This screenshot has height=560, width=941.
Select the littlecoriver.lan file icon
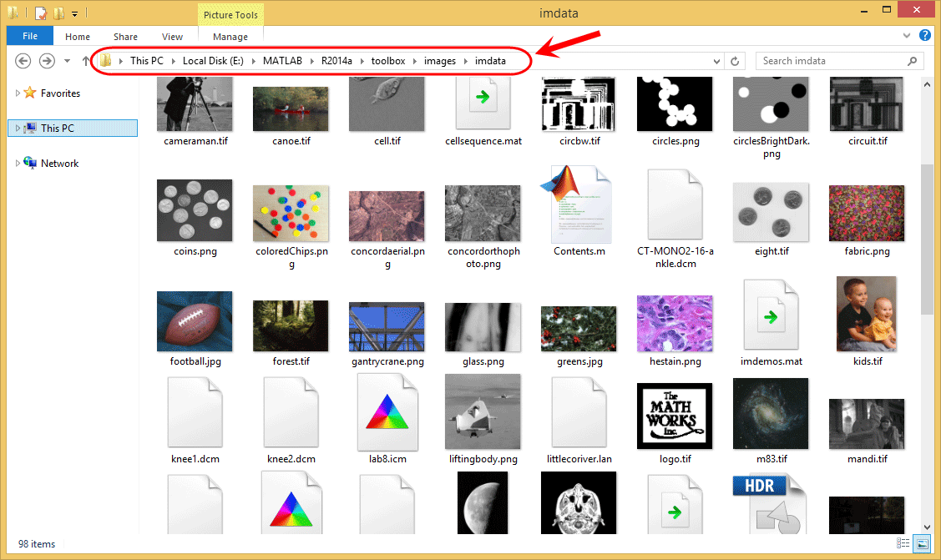tap(579, 412)
